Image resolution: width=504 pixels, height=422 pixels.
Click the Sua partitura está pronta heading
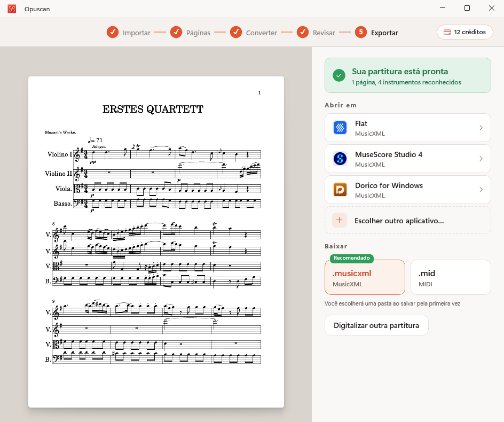(x=400, y=72)
